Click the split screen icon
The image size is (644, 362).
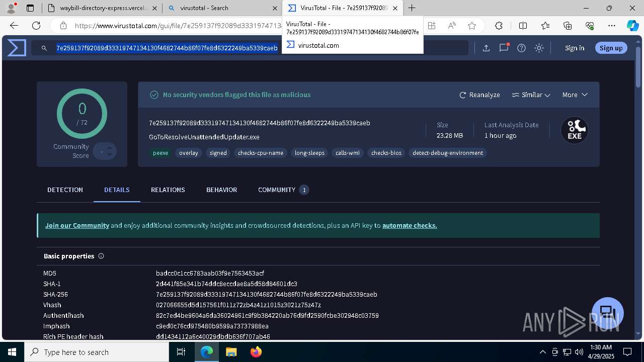tap(523, 26)
